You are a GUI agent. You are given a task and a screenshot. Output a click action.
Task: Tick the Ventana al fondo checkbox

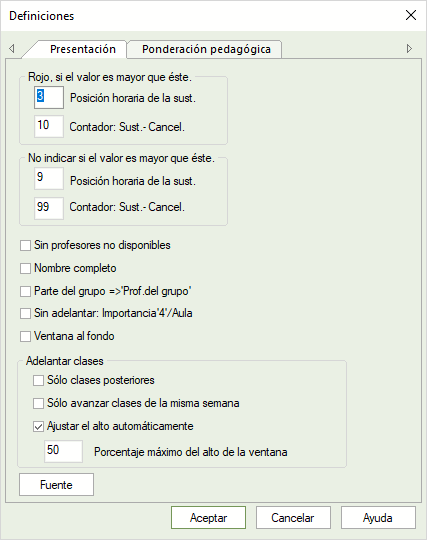point(25,336)
